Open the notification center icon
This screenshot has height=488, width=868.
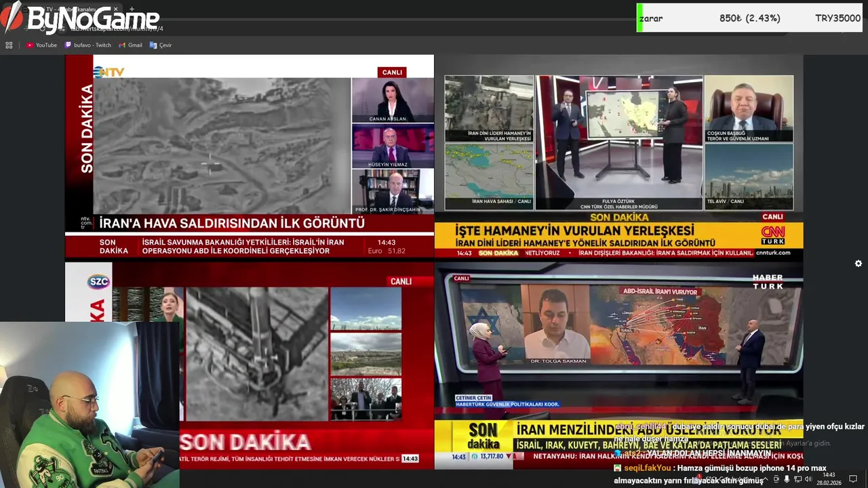[852, 479]
